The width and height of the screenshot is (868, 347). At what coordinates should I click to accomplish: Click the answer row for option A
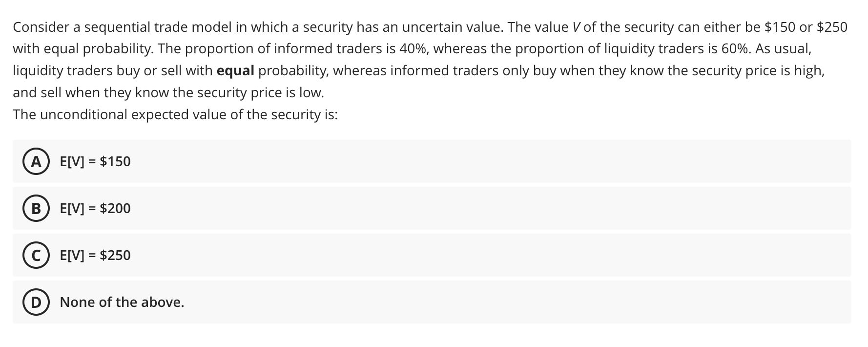coord(293,161)
